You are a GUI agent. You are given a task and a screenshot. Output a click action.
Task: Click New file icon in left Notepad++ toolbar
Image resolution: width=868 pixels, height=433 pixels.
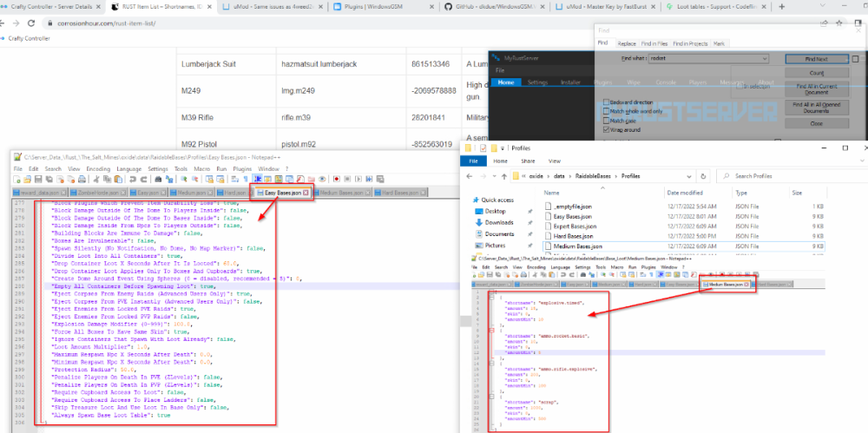[x=17, y=179]
